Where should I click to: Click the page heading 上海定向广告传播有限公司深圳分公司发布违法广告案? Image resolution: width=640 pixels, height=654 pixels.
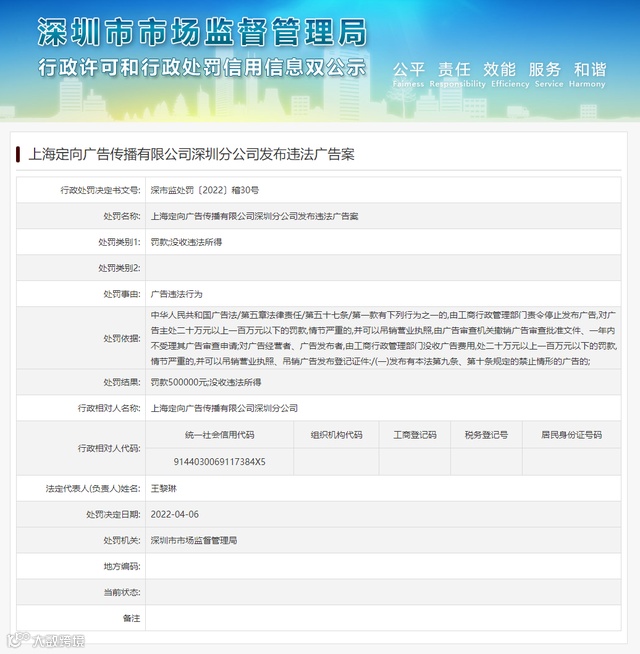(191, 154)
